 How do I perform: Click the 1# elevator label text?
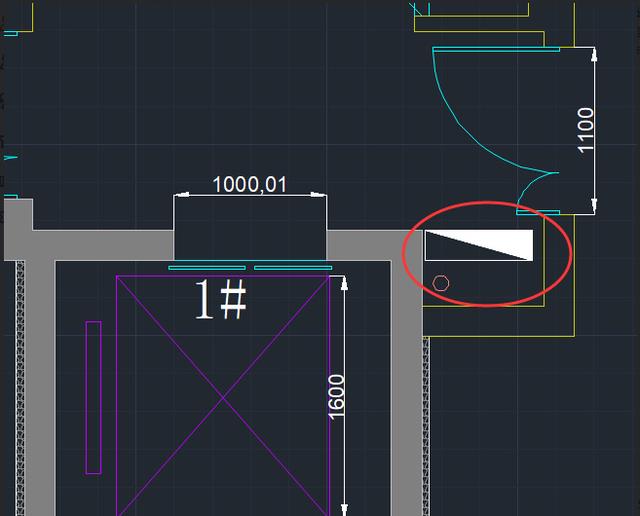point(220,299)
